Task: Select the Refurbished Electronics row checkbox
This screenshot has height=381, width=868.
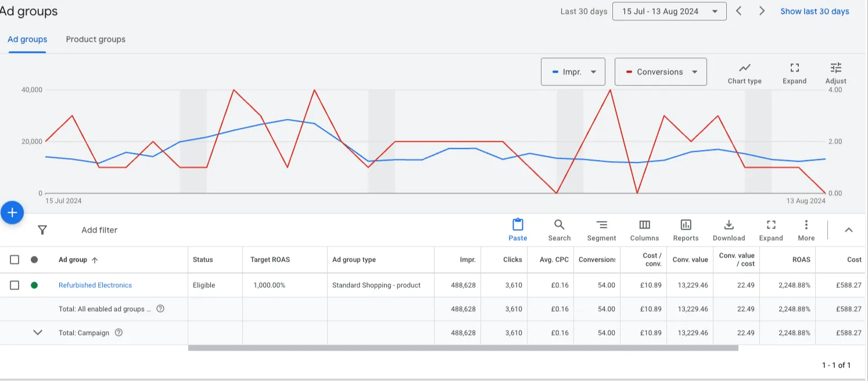Action: [15, 285]
